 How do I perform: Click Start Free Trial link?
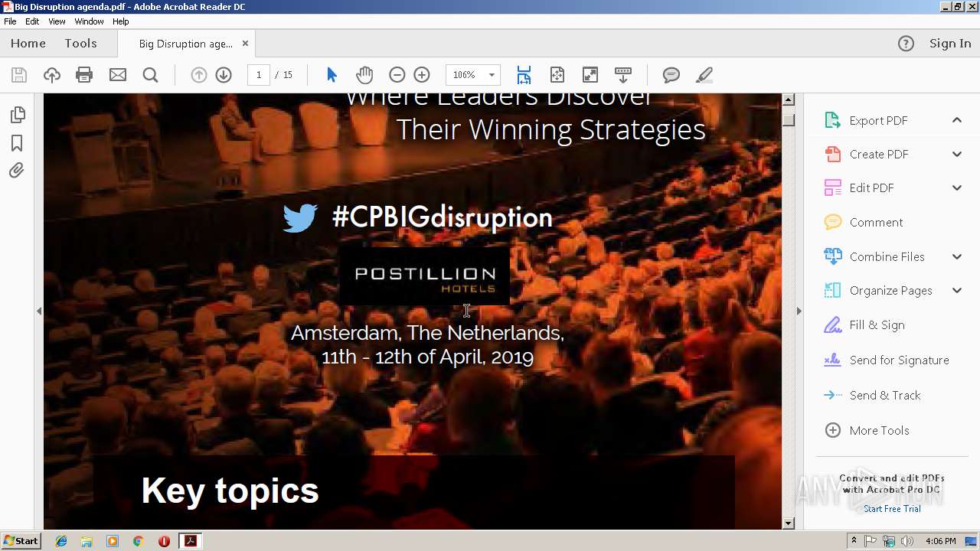pyautogui.click(x=892, y=509)
